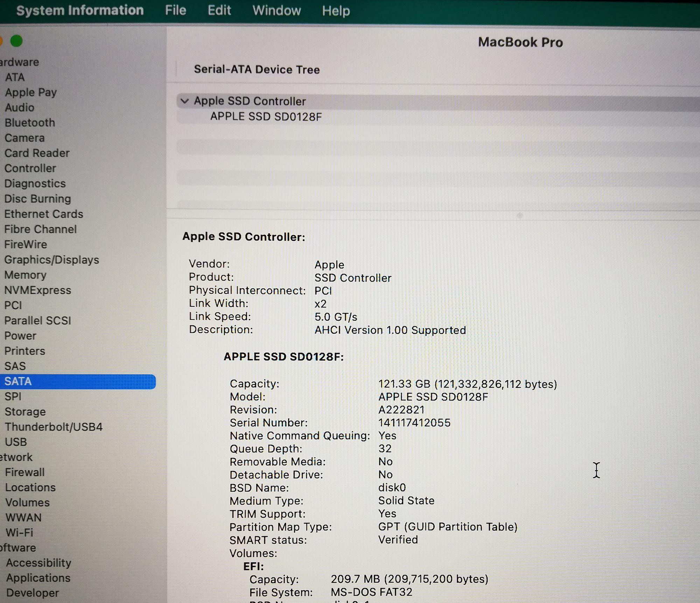
Task: Click the MacBook Pro window title
Action: 520,42
